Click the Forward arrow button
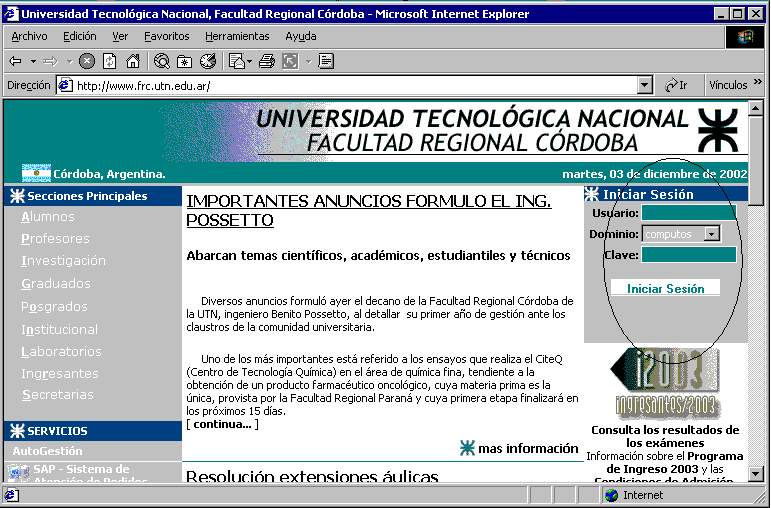Screen dimensions: 771x508 tap(50, 61)
